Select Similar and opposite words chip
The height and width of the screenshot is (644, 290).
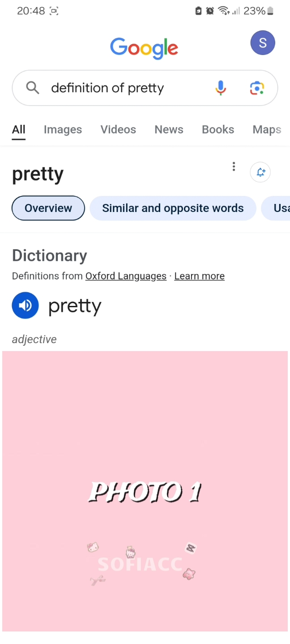pyautogui.click(x=173, y=208)
